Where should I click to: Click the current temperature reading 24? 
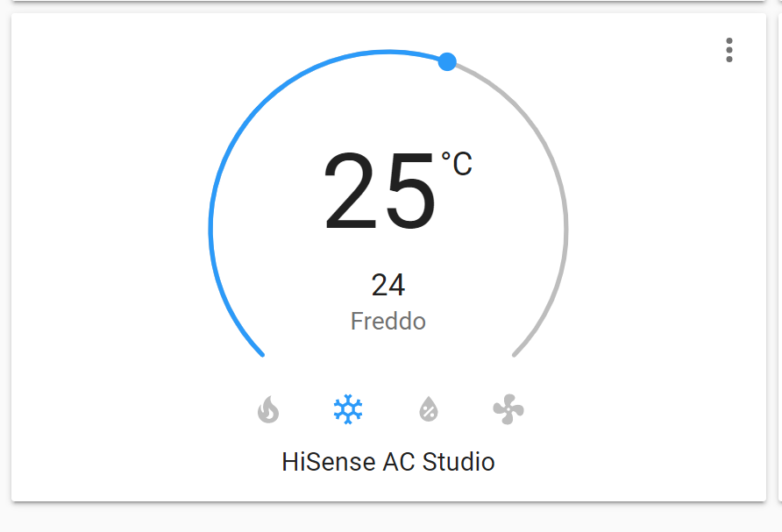(387, 284)
